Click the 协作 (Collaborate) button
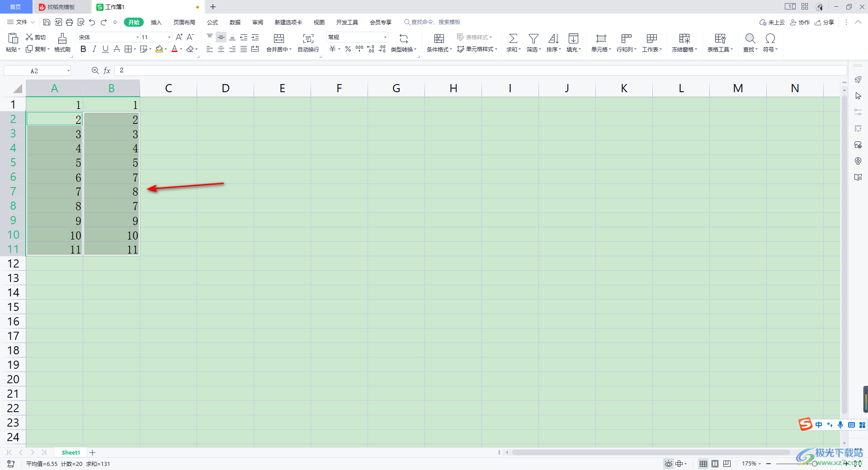Viewport: 868px width, 470px height. coord(800,22)
